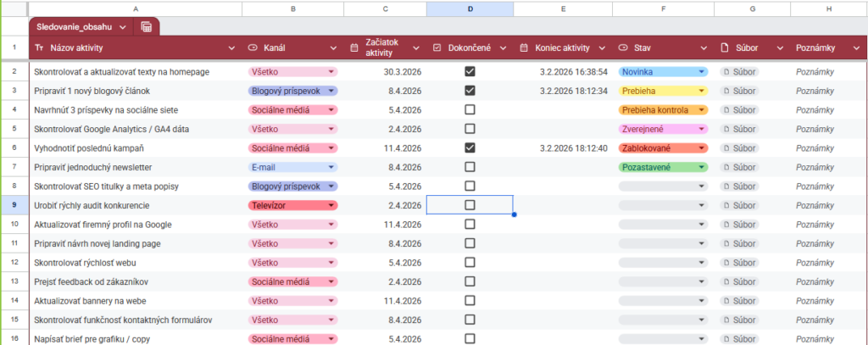Click the chip icon in Stav header
This screenshot has width=868, height=345.
tap(623, 48)
